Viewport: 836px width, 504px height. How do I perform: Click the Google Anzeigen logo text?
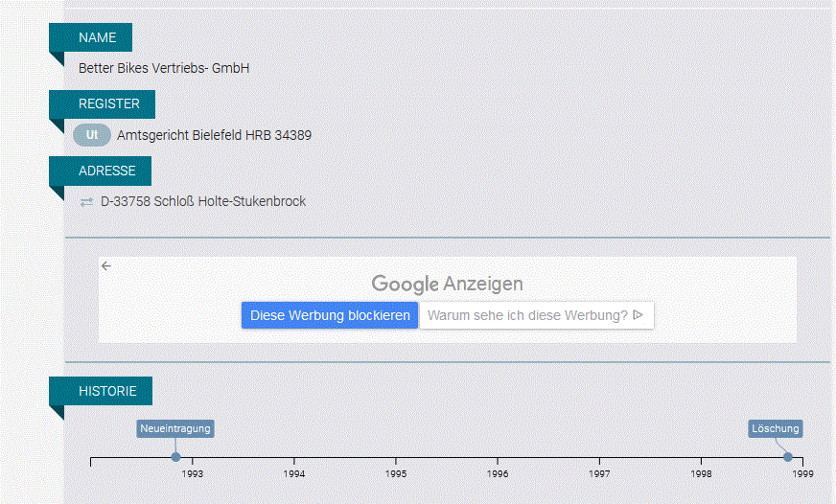447,284
